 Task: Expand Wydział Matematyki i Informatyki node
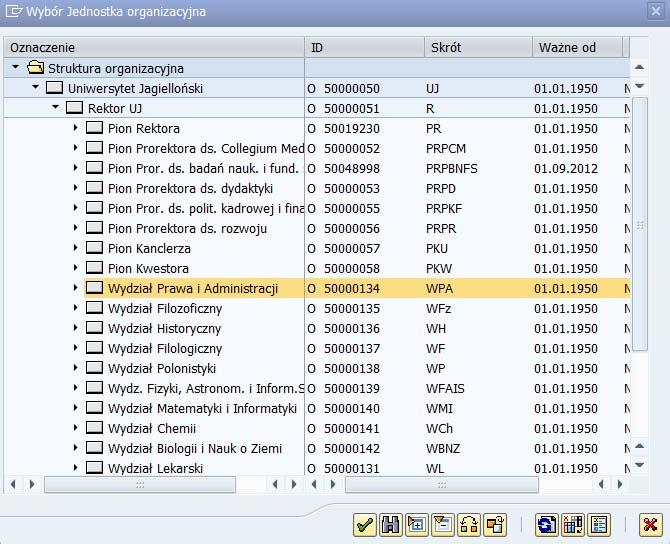click(x=76, y=407)
